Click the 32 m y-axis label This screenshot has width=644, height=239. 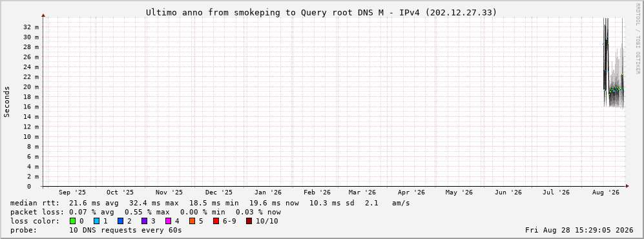(31, 26)
